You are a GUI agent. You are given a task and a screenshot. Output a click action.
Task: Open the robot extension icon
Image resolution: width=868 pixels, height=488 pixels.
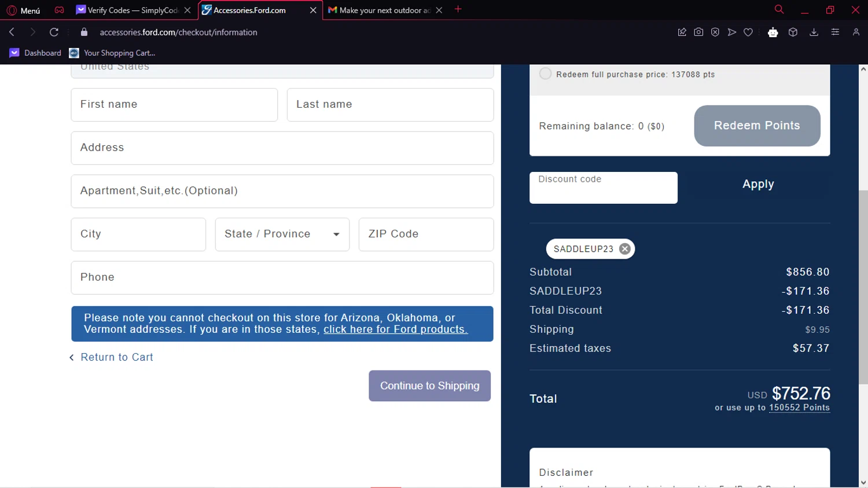point(773,32)
